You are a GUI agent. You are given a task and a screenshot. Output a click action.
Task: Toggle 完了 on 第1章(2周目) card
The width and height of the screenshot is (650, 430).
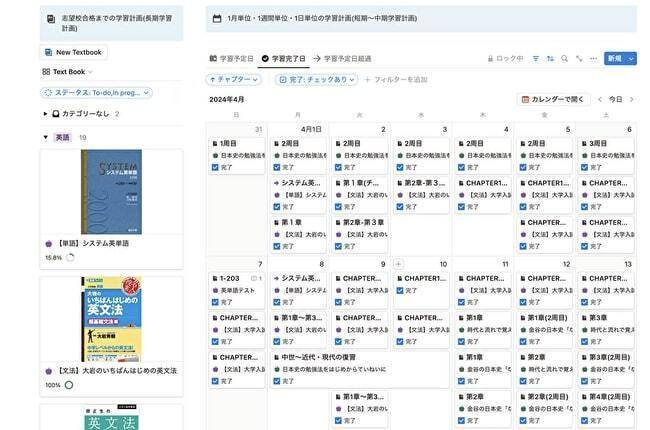click(x=523, y=342)
